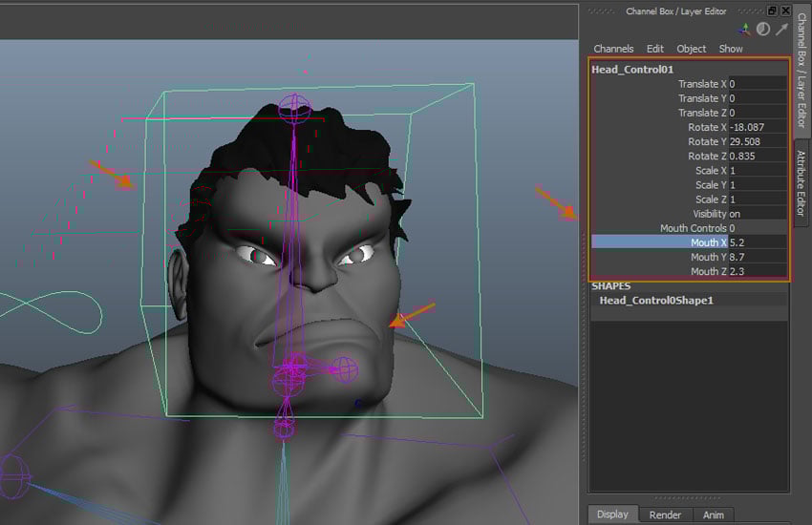Select the purple shoulder control at left edge

pyautogui.click(x=11, y=473)
